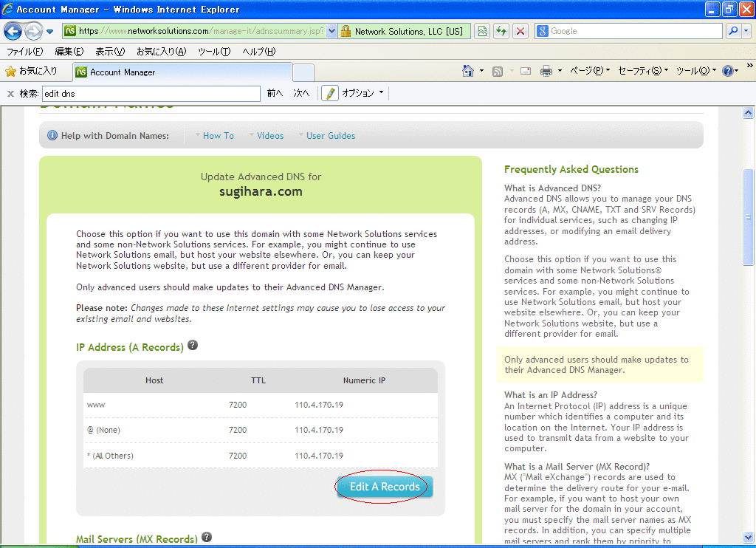Open the オプション find options dropdown
Viewport: 756px width, 548px height.
click(x=362, y=93)
